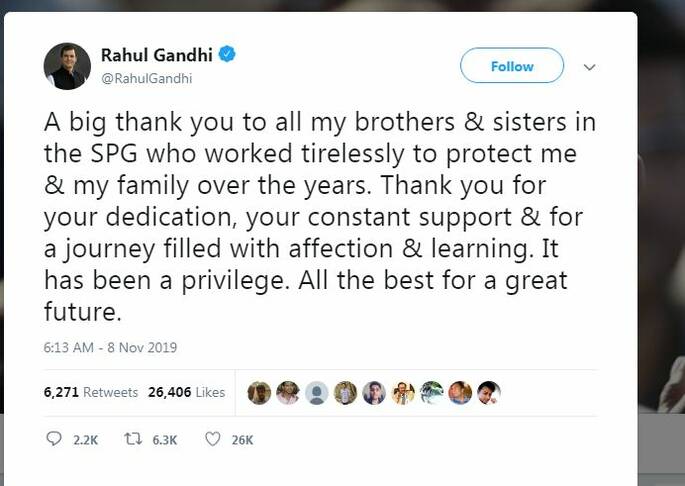Image resolution: width=685 pixels, height=486 pixels.
Task: Open Rahul Gandhi's profile picture
Action: 67,66
